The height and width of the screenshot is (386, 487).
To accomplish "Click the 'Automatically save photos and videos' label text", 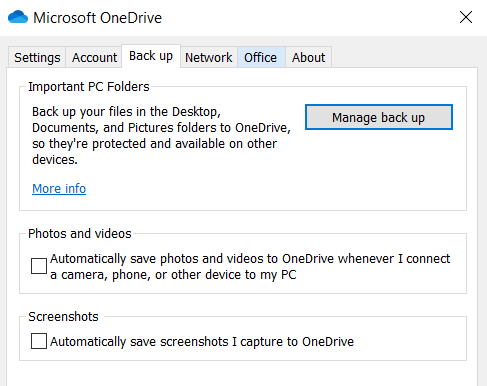I will coord(250,267).
